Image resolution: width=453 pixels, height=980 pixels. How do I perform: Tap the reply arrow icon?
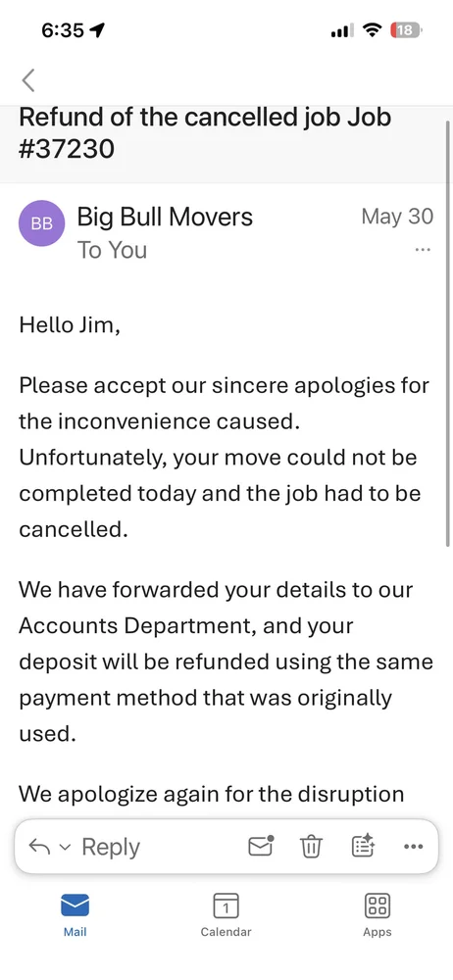[39, 847]
